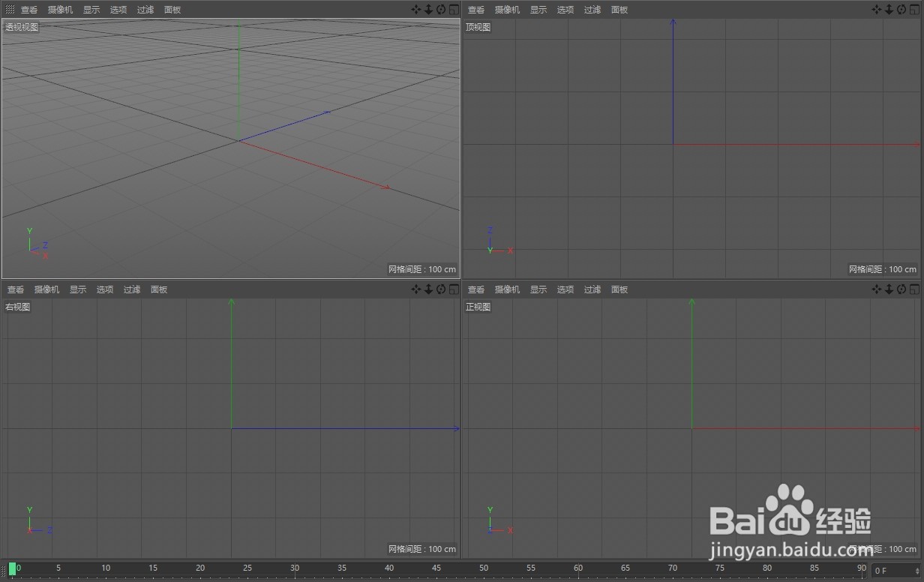Toggle active view icon in top view (顶视图)
Viewport: 924px width, 582px height.
coord(913,10)
